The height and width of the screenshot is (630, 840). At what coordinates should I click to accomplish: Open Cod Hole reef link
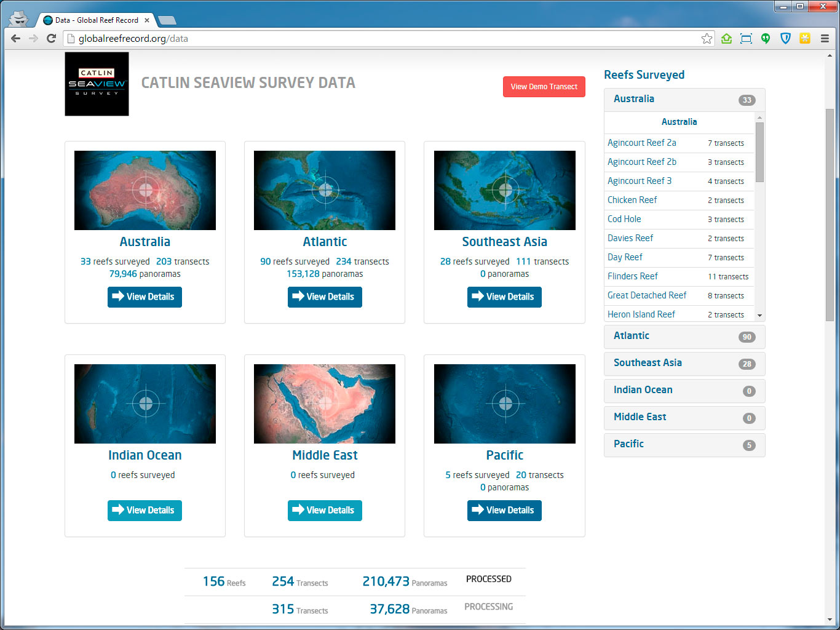click(624, 219)
